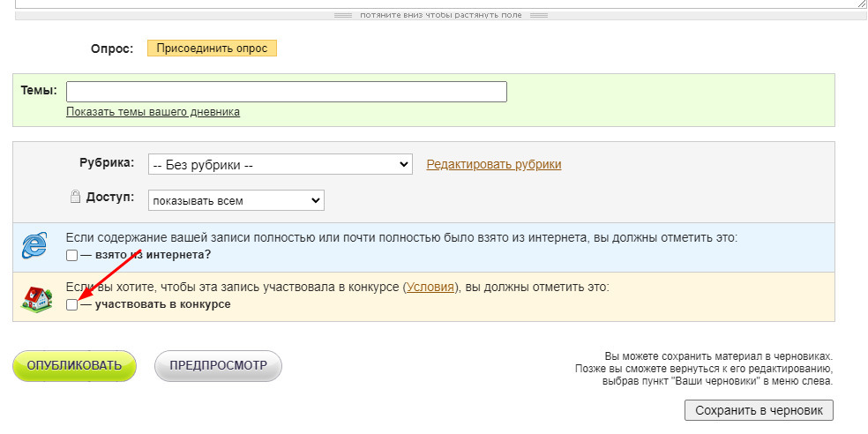Expand the Доступ dropdown «показывать всем»

pos(236,200)
